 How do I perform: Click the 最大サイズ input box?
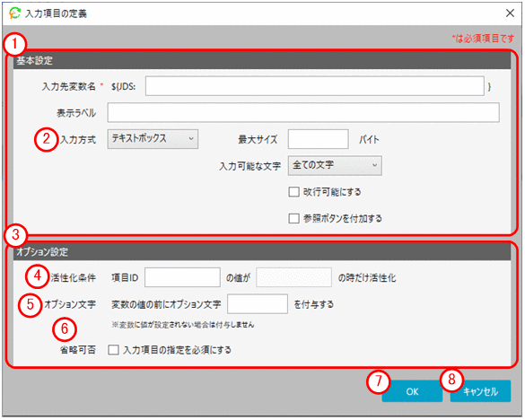click(318, 139)
